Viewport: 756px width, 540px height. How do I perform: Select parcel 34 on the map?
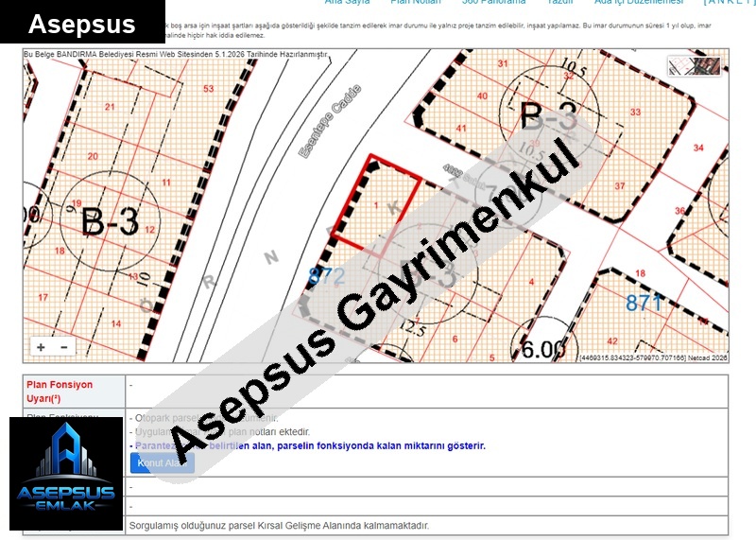(698, 148)
